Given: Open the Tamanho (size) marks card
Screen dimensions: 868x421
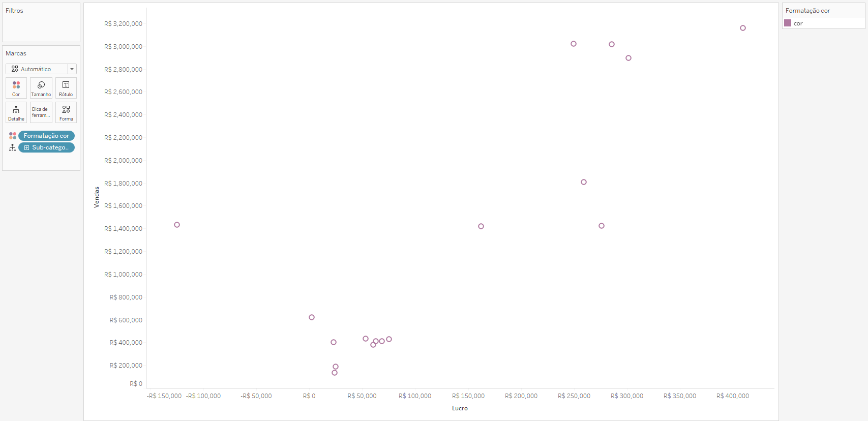Looking at the screenshot, I should point(41,88).
